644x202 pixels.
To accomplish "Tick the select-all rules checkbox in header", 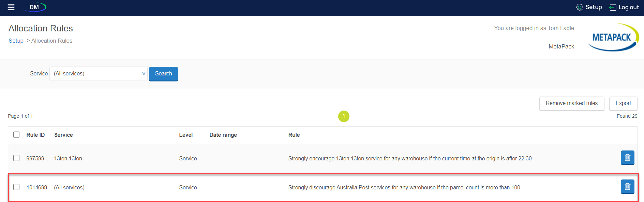I will (16, 134).
